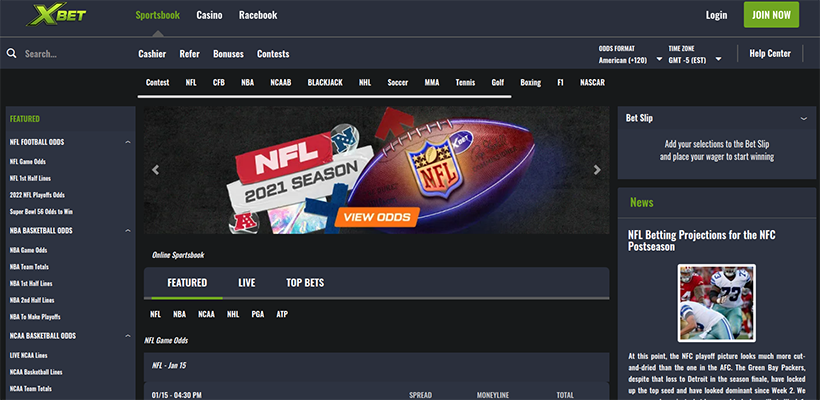
Task: Open Super Bowl 56 Odds to Win
Action: pyautogui.click(x=41, y=212)
